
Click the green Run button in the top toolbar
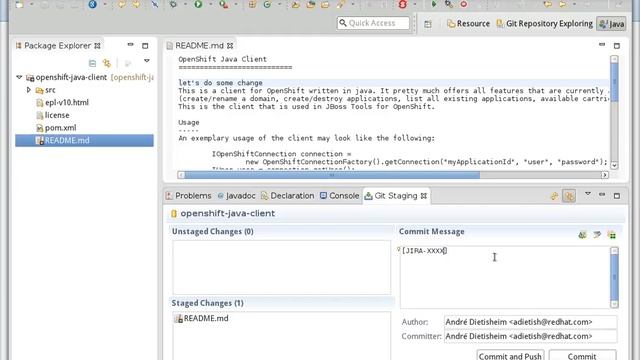(x=198, y=4)
